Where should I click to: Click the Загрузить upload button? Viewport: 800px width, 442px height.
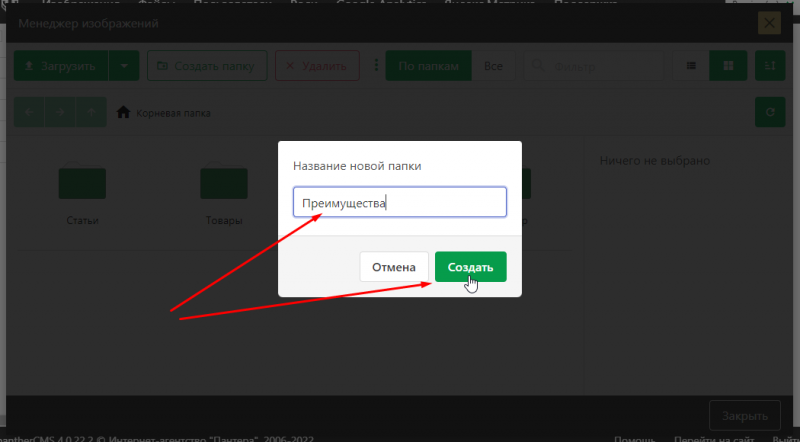click(60, 67)
